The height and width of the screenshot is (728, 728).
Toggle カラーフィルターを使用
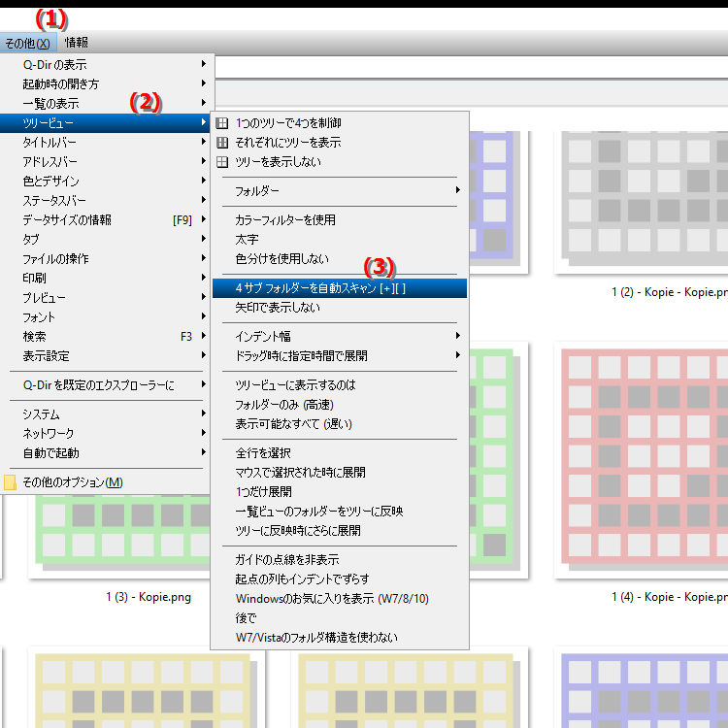340,220
